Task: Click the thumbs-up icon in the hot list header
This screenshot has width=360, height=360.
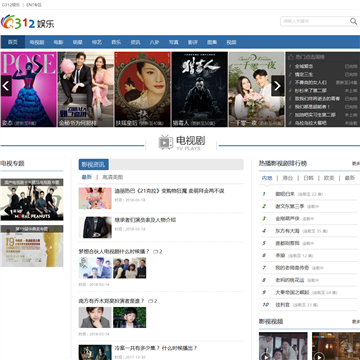Action: click(x=291, y=57)
